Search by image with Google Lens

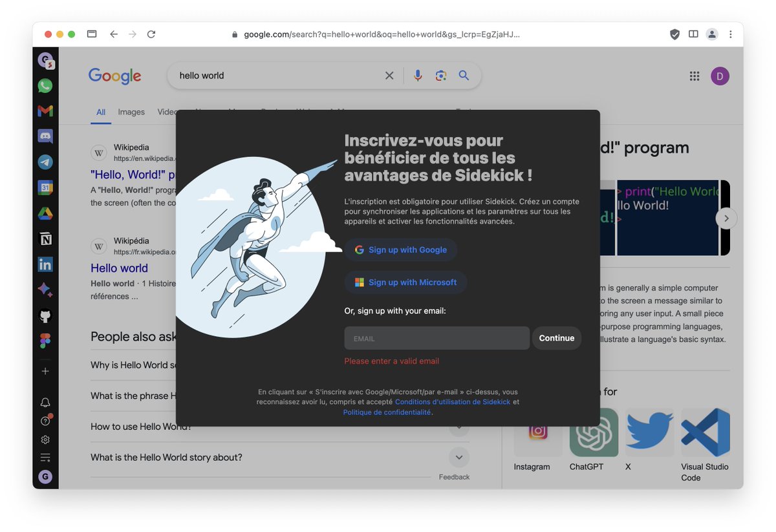tap(441, 76)
